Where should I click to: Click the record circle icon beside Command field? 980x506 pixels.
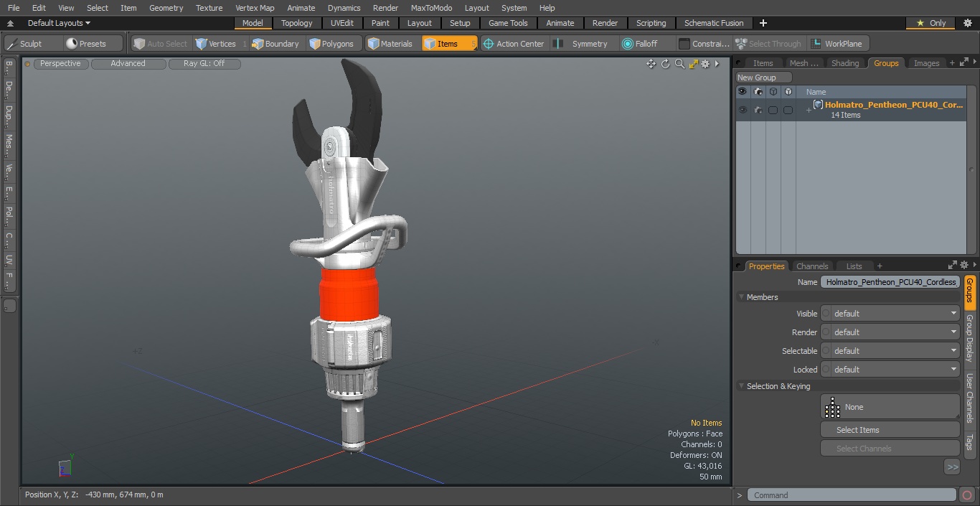click(966, 495)
